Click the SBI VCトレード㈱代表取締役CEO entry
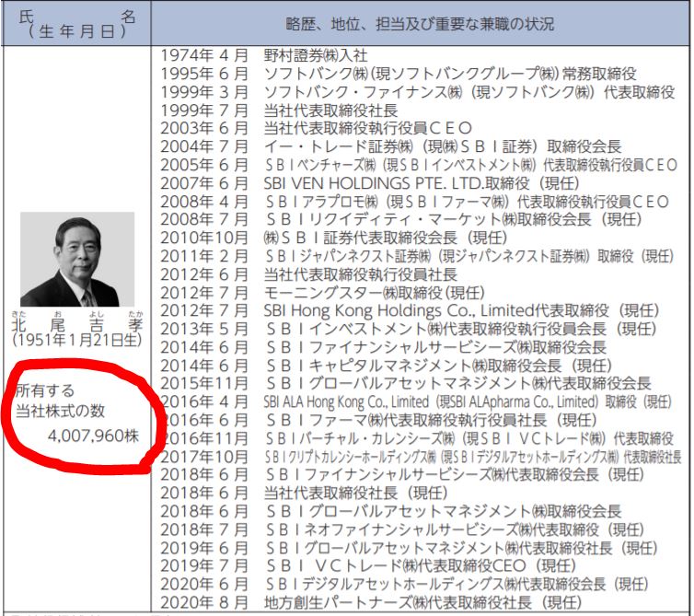 [420, 566]
